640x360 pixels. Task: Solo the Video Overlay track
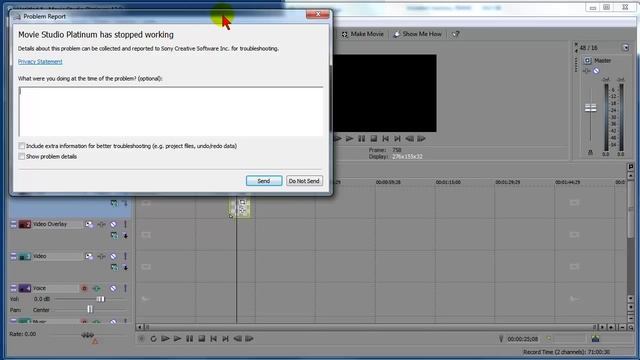[125, 224]
